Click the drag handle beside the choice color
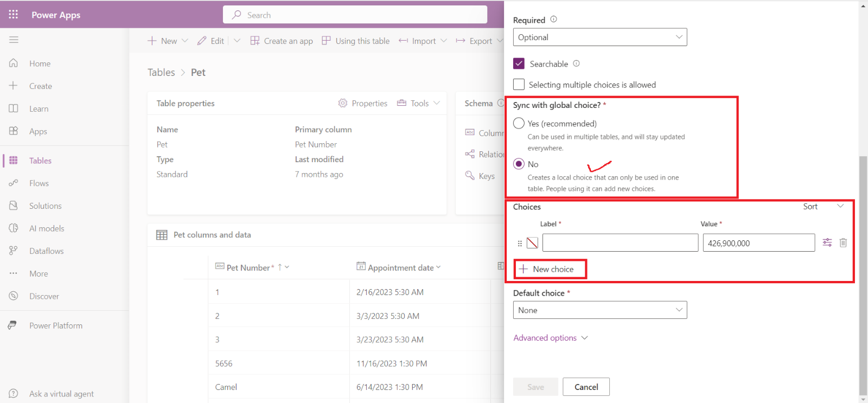 [520, 244]
